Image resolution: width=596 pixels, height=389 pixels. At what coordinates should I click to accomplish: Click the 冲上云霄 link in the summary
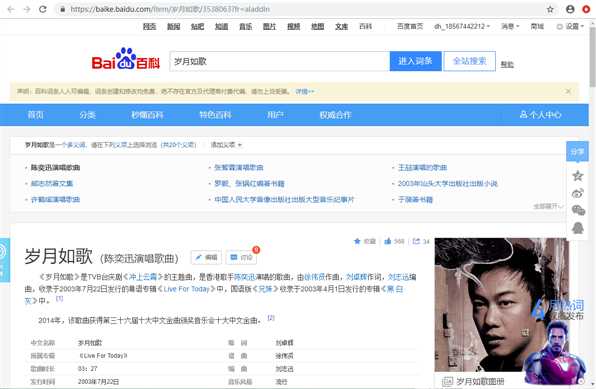143,277
